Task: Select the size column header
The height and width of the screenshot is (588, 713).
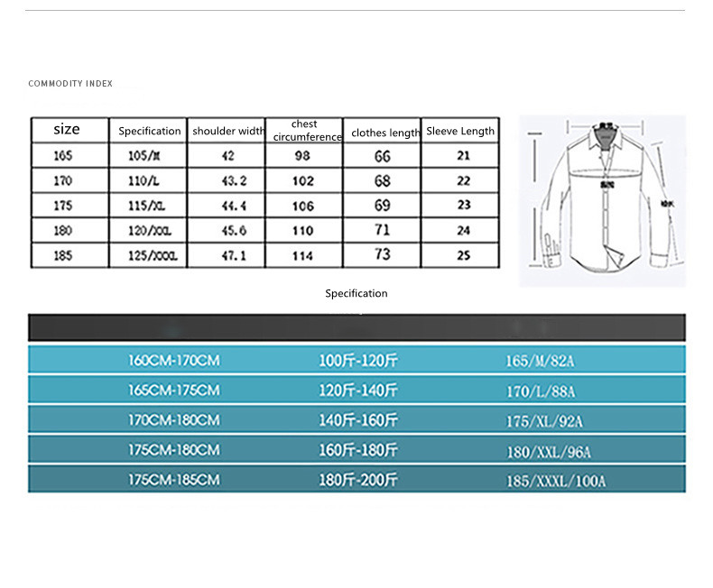Action: tap(67, 130)
